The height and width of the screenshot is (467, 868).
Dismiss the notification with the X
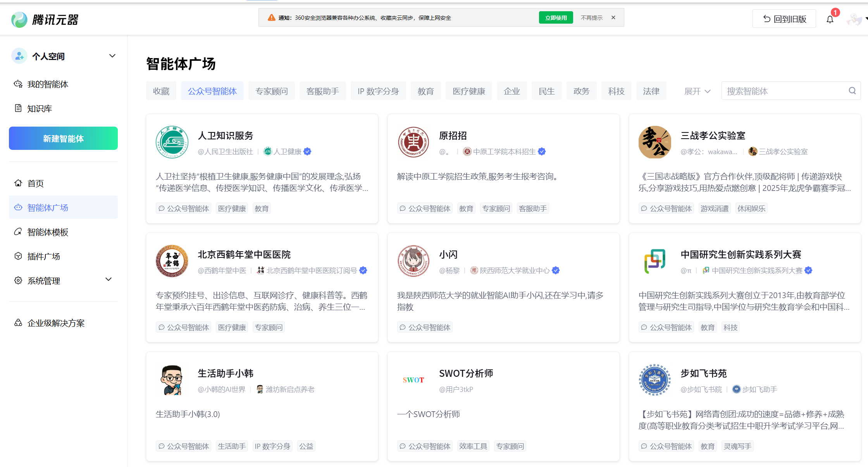point(613,17)
